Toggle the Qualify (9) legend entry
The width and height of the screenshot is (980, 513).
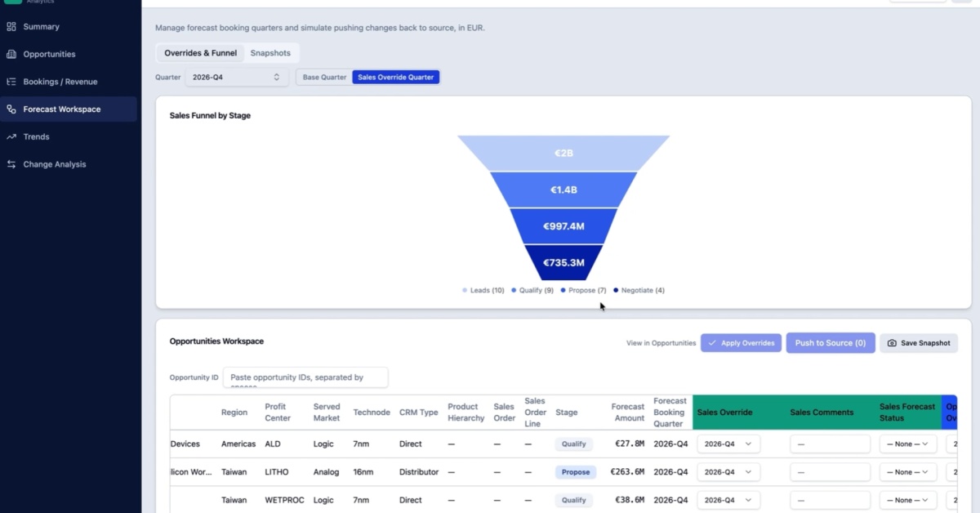[x=532, y=290]
